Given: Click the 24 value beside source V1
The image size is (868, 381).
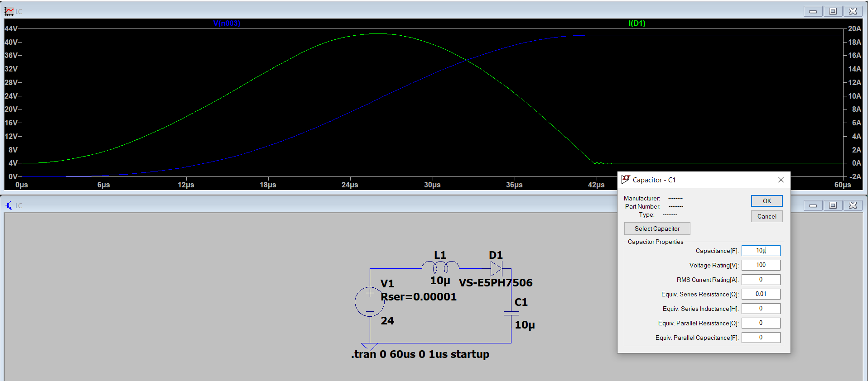Looking at the screenshot, I should (x=387, y=321).
